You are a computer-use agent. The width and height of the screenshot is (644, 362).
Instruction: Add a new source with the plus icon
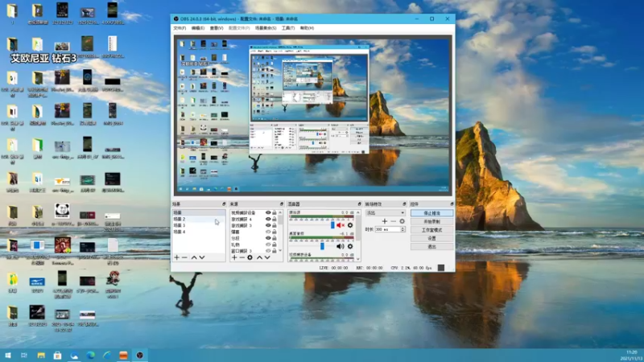[x=234, y=257]
